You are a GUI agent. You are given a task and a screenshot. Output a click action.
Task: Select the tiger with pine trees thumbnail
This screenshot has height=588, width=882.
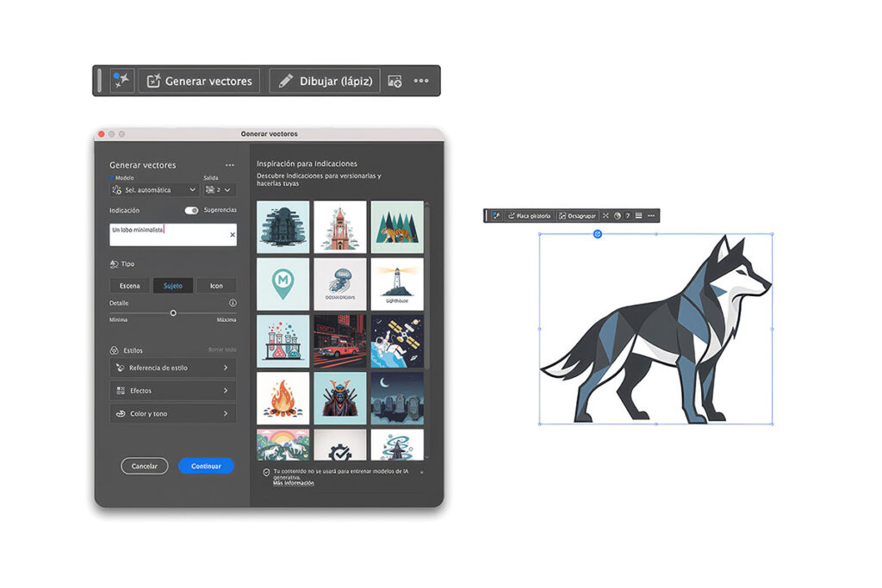[397, 227]
